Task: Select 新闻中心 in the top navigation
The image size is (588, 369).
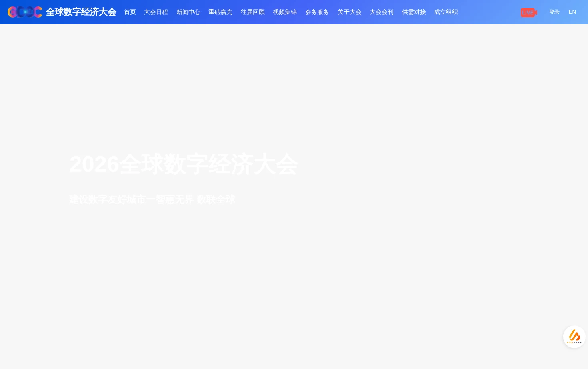Action: coord(188,12)
